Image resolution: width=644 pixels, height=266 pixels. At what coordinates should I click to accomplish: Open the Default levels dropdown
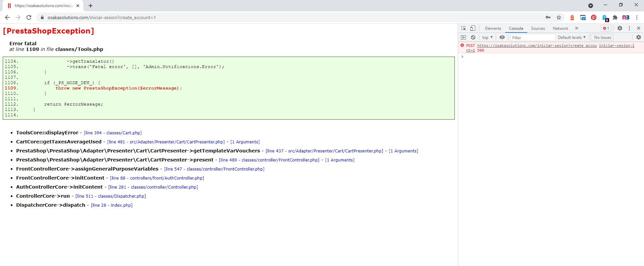coord(572,38)
